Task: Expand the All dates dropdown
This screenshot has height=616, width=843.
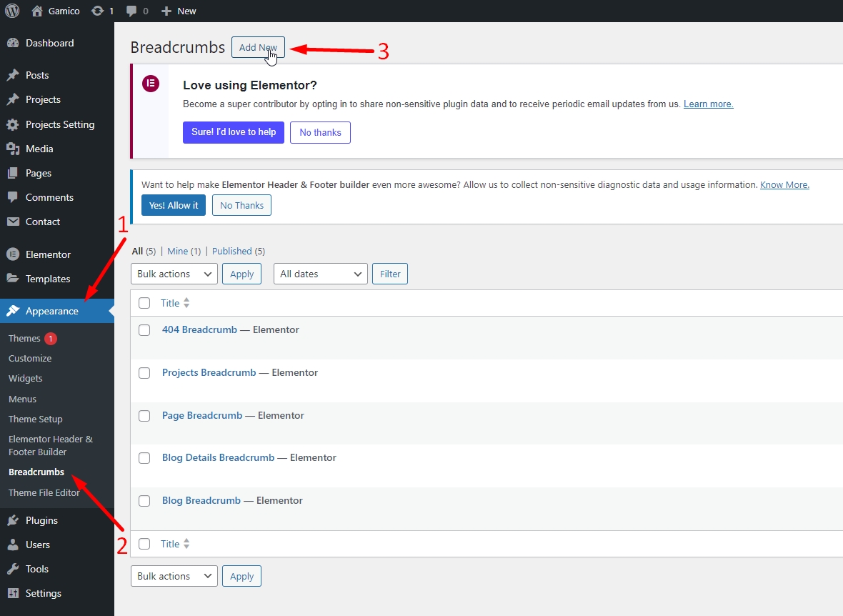Action: [320, 274]
